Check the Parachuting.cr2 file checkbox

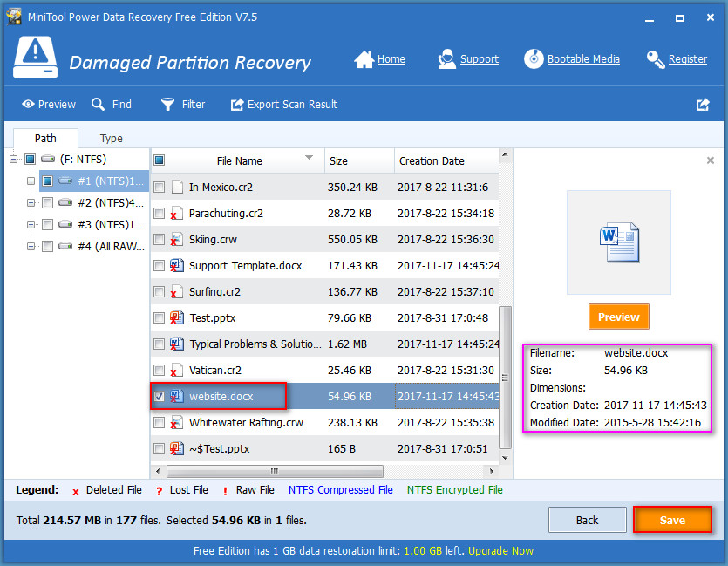160,213
